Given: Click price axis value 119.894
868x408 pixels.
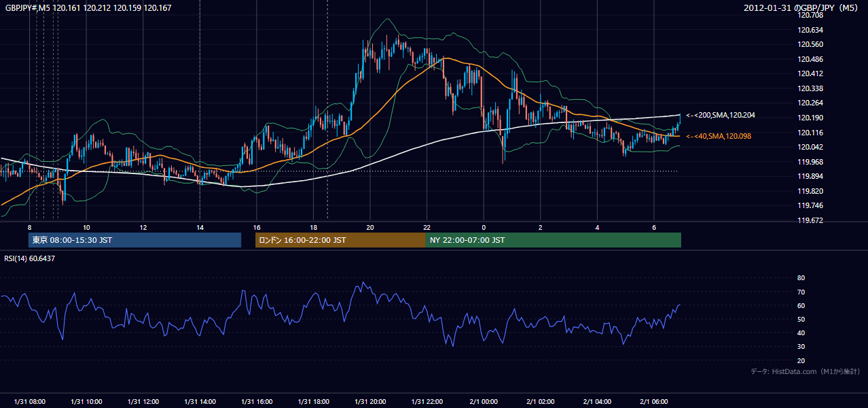Looking at the screenshot, I should click(x=810, y=176).
